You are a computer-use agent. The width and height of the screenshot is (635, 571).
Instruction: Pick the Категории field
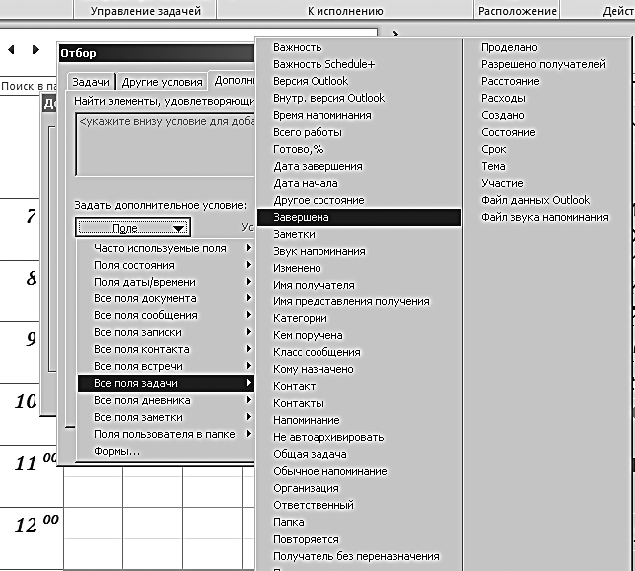tap(300, 318)
